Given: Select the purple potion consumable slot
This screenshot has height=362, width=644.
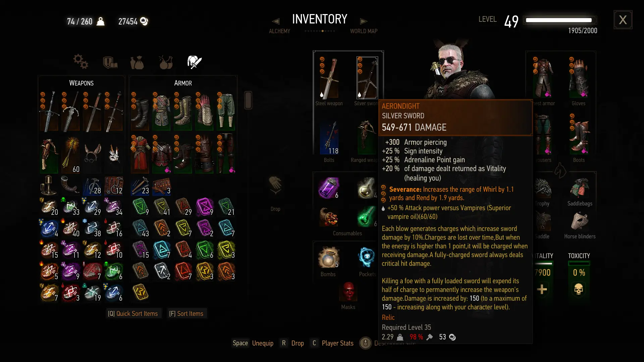Looking at the screenshot, I should tap(329, 188).
